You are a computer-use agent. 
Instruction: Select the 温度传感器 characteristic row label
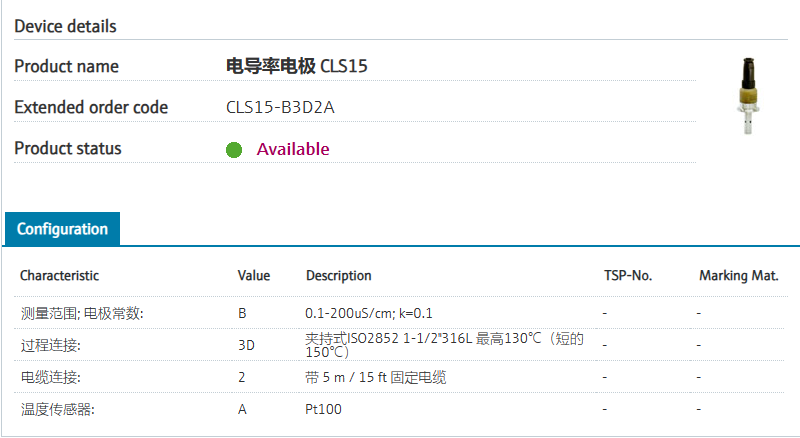(57, 409)
